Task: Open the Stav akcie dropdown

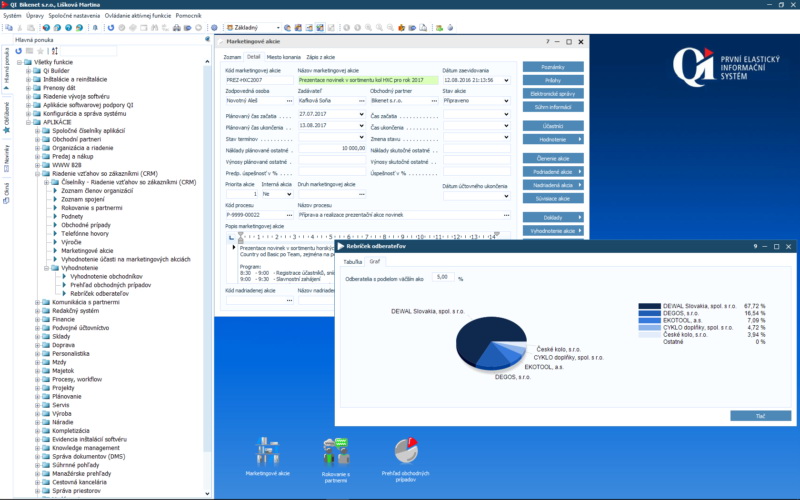Action: [x=506, y=101]
